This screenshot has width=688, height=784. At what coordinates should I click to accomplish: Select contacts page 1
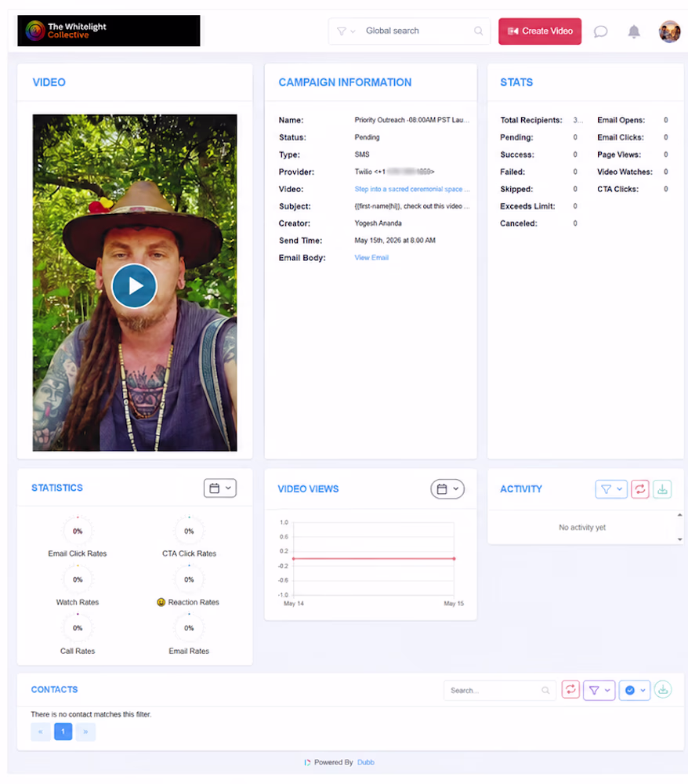pyautogui.click(x=63, y=731)
